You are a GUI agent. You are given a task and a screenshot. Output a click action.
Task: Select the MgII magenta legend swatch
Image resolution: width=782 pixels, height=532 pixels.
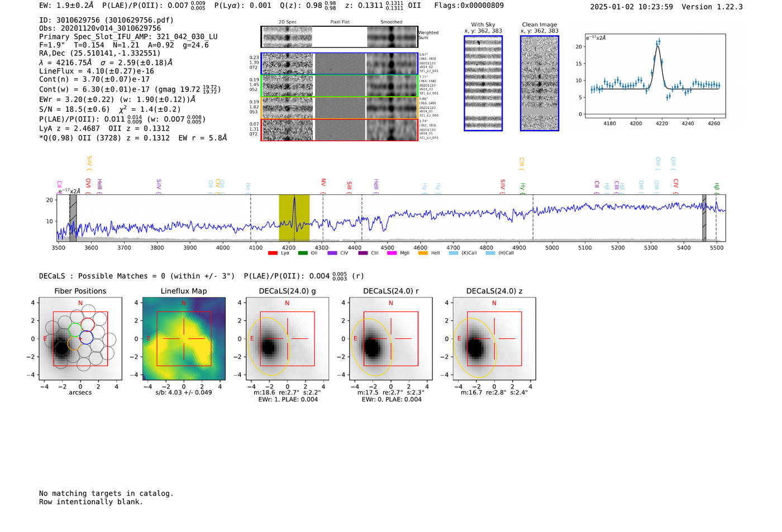[392, 253]
